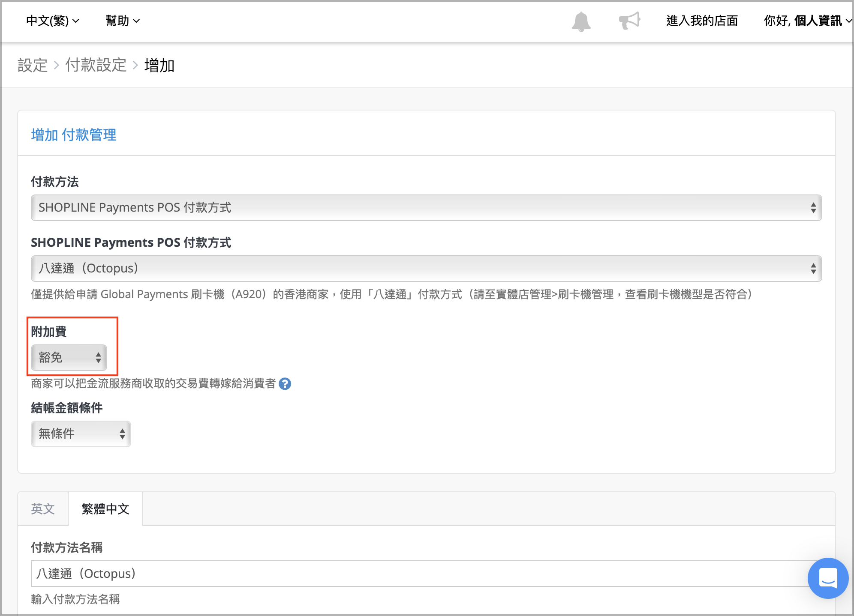Click the 付款設定 breadcrumb link

(96, 66)
